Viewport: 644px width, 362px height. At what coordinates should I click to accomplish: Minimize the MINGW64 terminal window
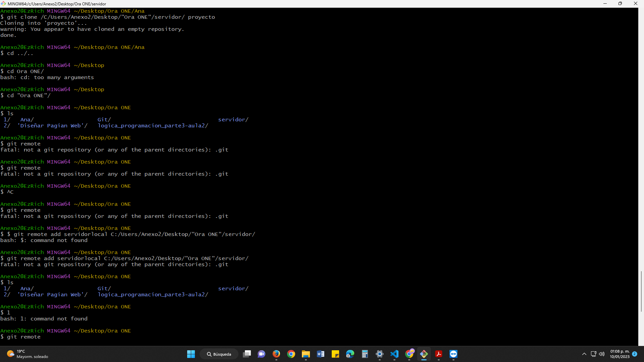[605, 4]
